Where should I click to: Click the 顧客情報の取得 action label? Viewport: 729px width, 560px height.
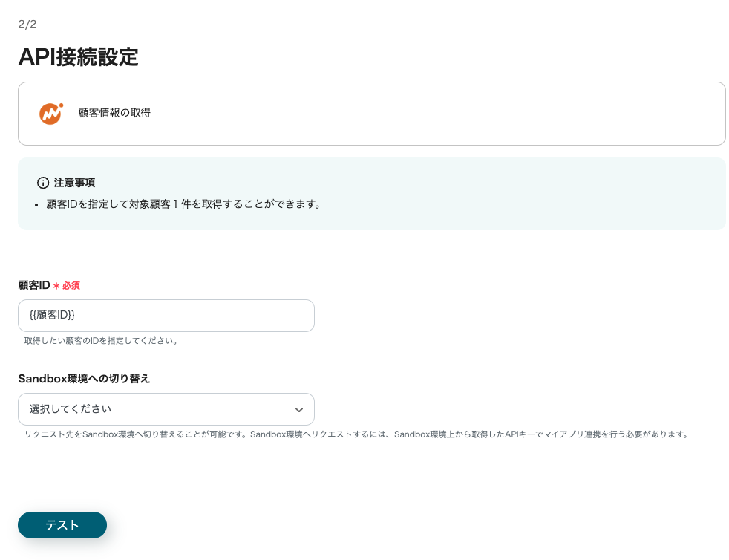coord(114,113)
